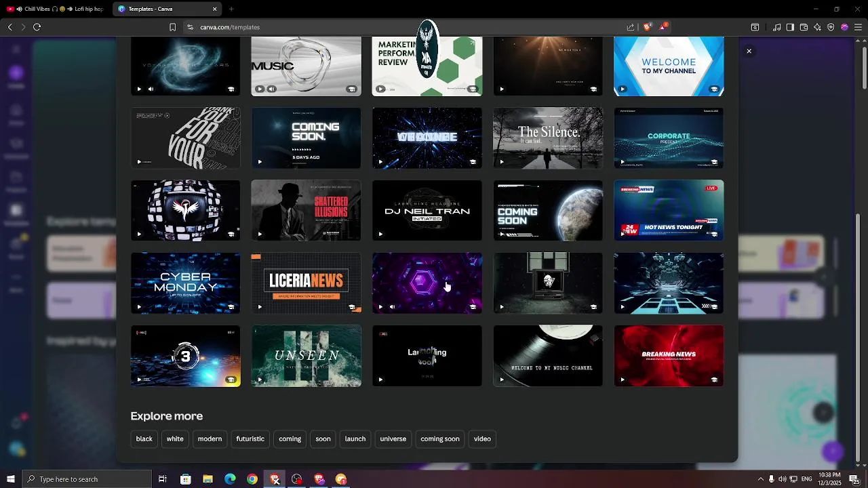Choose the 'soon' tag chip
868x488 pixels.
(323, 439)
